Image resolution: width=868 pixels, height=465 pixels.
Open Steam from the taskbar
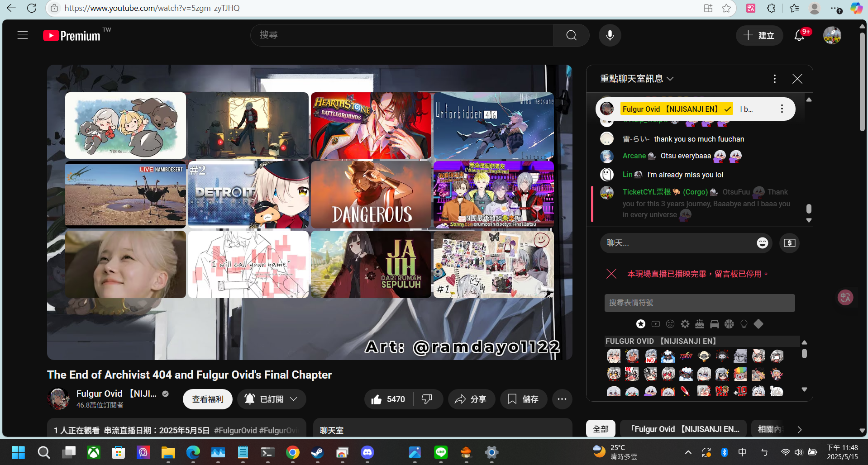tap(317, 452)
